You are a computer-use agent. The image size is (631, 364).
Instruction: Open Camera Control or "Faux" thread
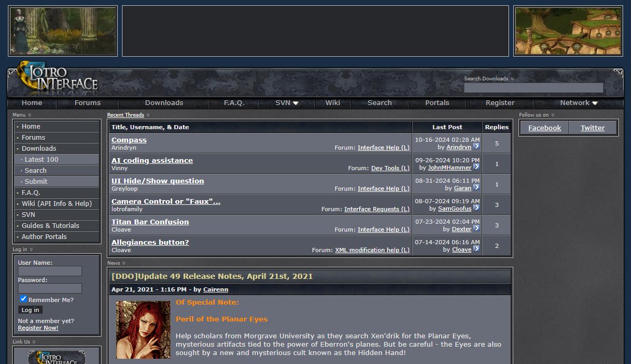click(x=166, y=201)
